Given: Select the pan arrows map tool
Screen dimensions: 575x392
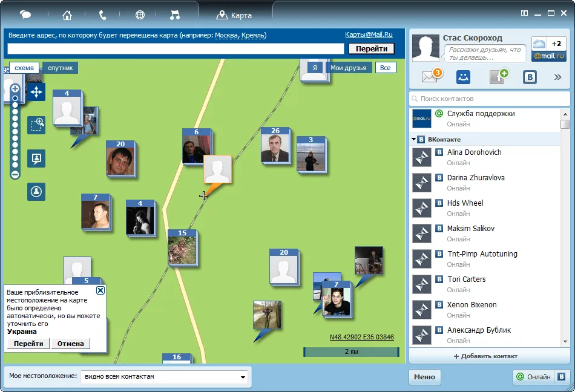Looking at the screenshot, I should tap(36, 92).
